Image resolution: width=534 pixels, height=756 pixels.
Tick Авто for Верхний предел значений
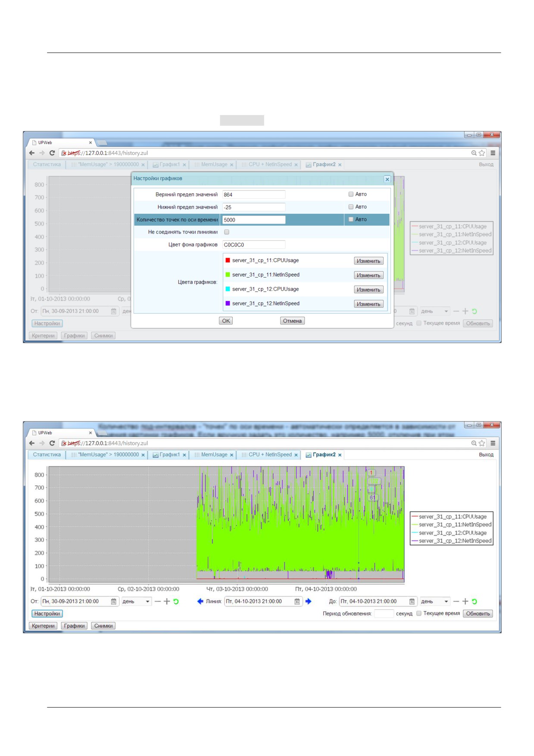(351, 194)
